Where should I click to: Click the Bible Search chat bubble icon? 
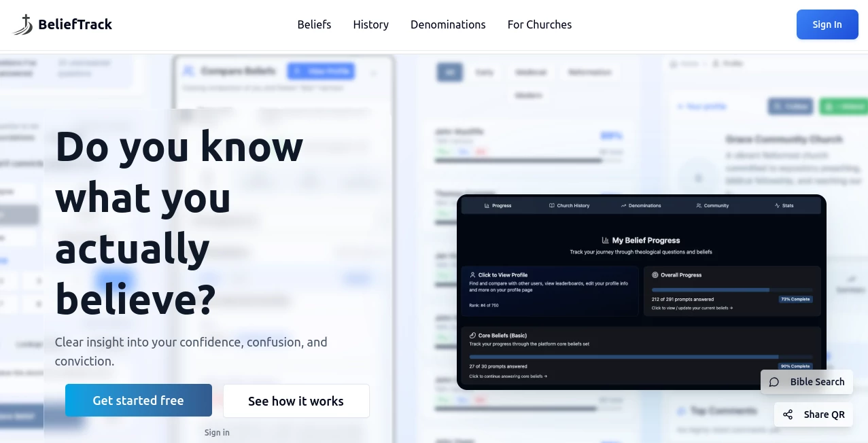coord(774,382)
